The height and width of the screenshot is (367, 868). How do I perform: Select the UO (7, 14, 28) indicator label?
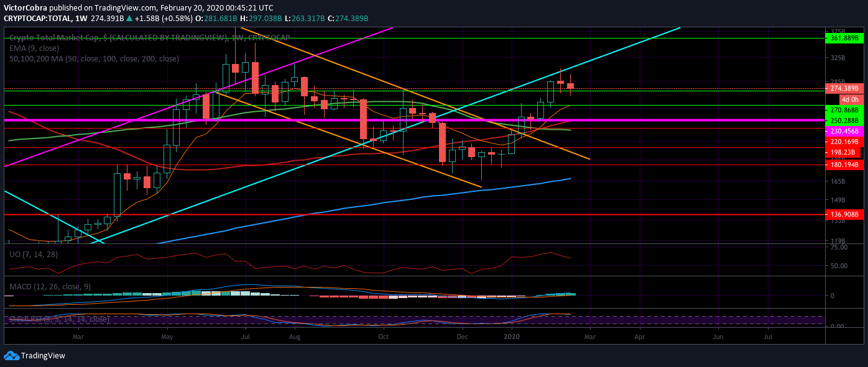32,254
